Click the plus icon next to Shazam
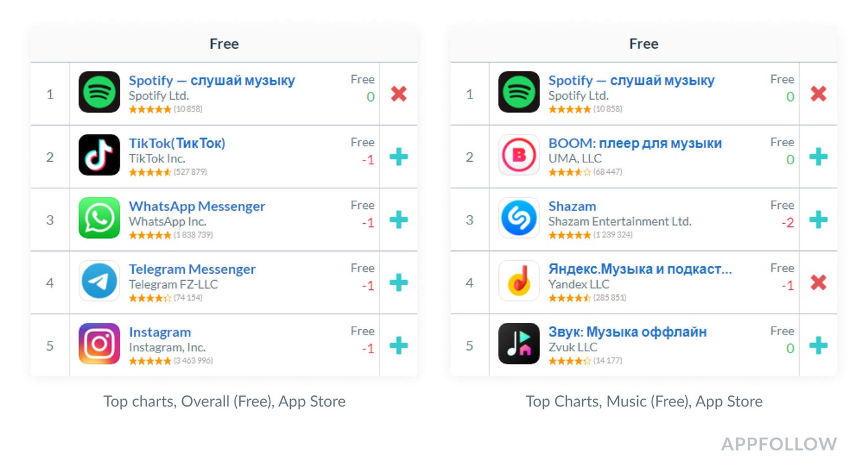 point(818,219)
